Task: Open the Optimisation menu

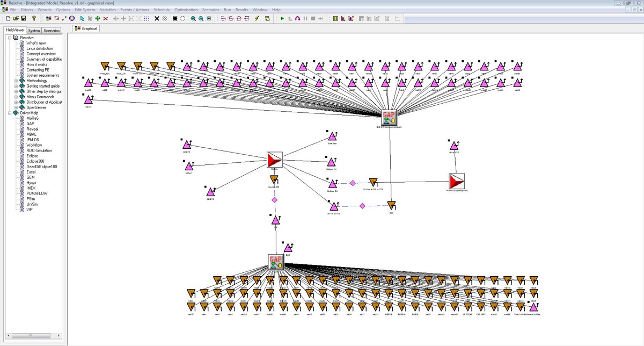Action: click(x=186, y=10)
